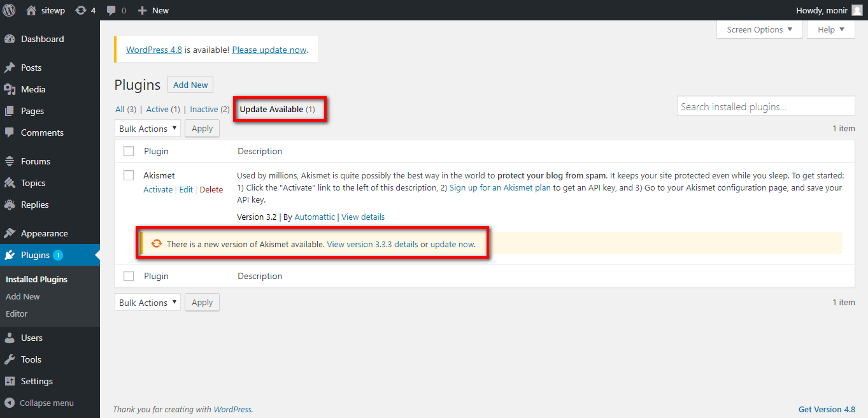Click View details under Akismet description

tap(363, 217)
